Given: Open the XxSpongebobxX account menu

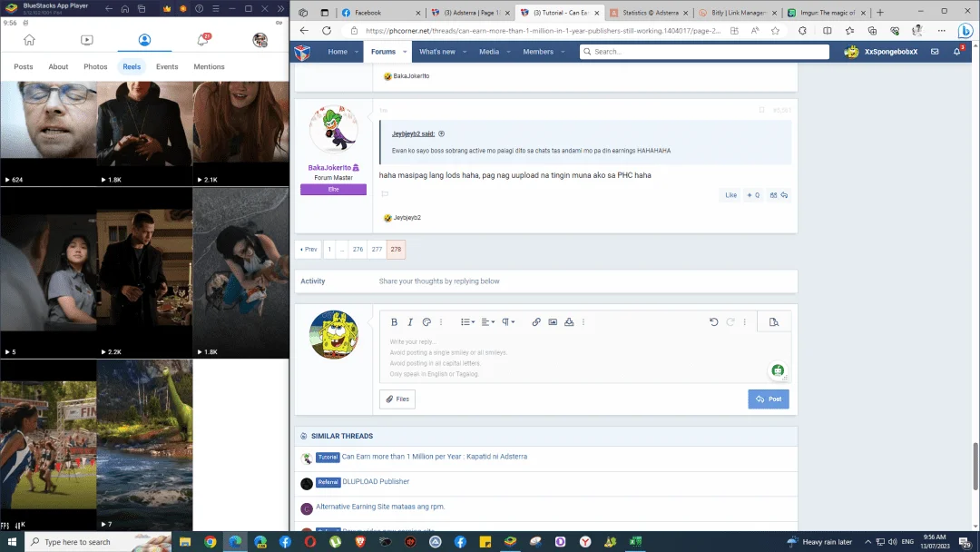Looking at the screenshot, I should [x=880, y=51].
